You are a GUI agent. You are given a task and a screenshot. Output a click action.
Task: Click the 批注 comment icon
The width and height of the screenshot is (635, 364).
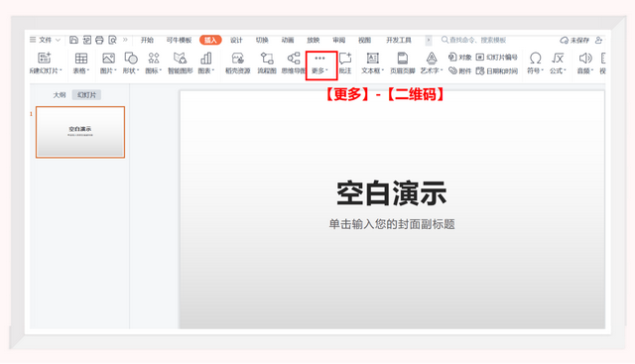coord(345,63)
